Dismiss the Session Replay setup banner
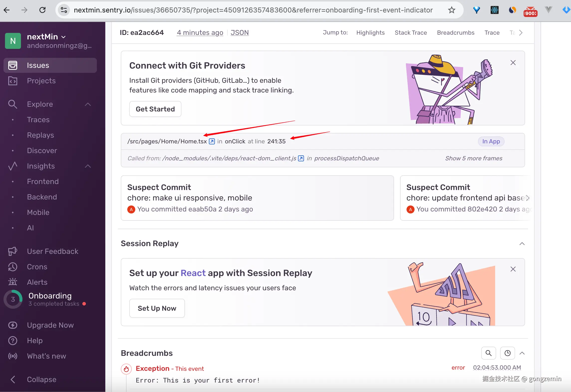This screenshot has width=571, height=392. point(513,269)
